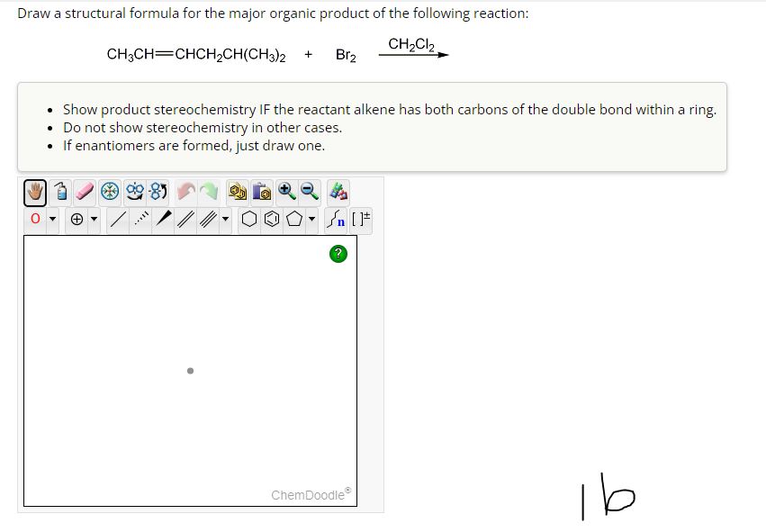
Task: Redo with the green arrow
Action: [209, 192]
